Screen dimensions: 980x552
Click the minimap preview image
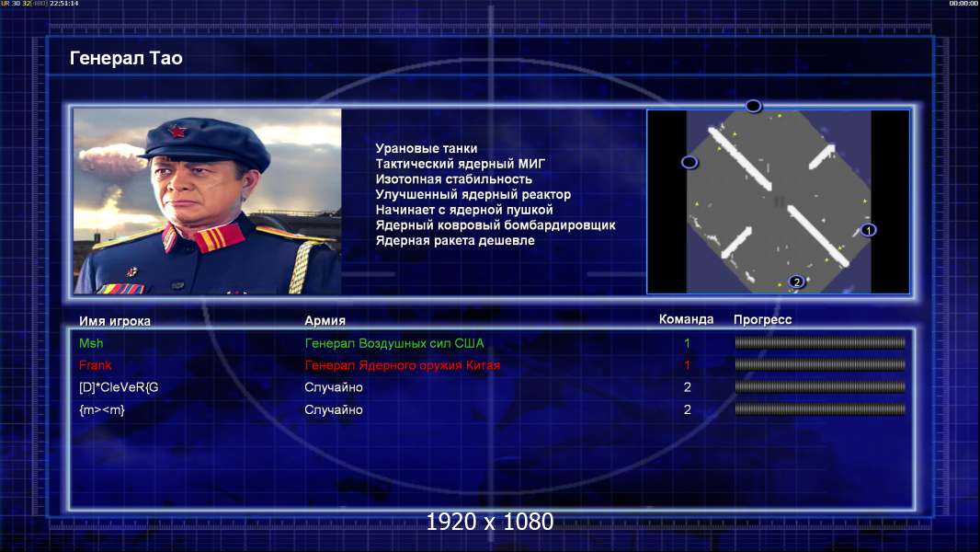[778, 201]
